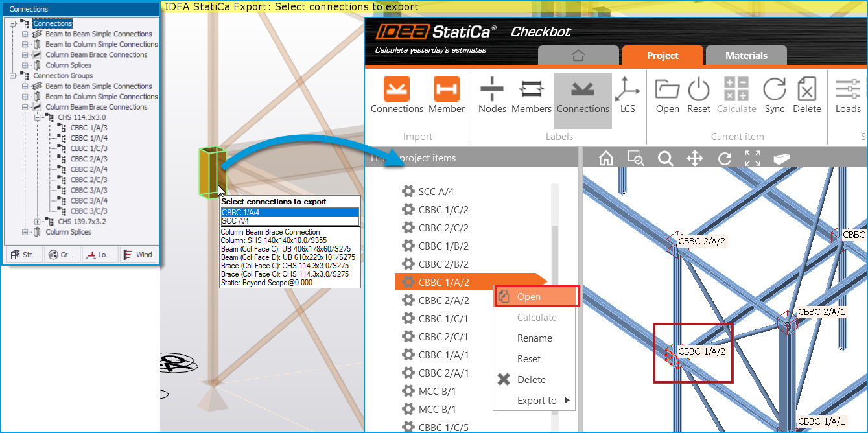Select CBBC 2/A/1 in the project items list
Screen dimensions: 868x433
(443, 373)
